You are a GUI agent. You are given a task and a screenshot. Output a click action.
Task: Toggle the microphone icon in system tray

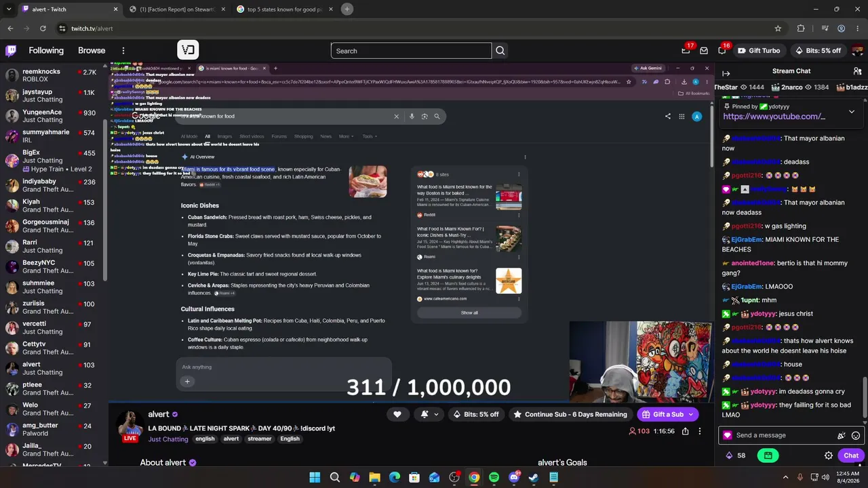click(x=800, y=477)
